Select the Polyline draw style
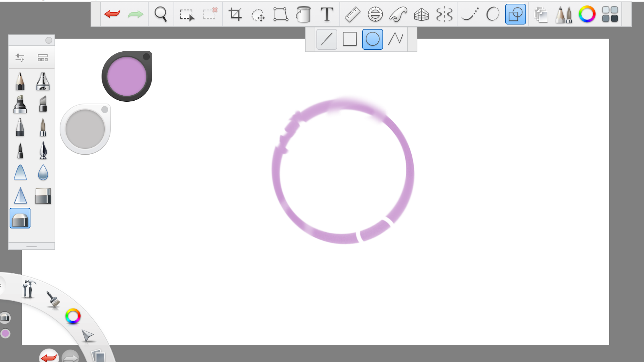This screenshot has height=362, width=644. coord(396,39)
